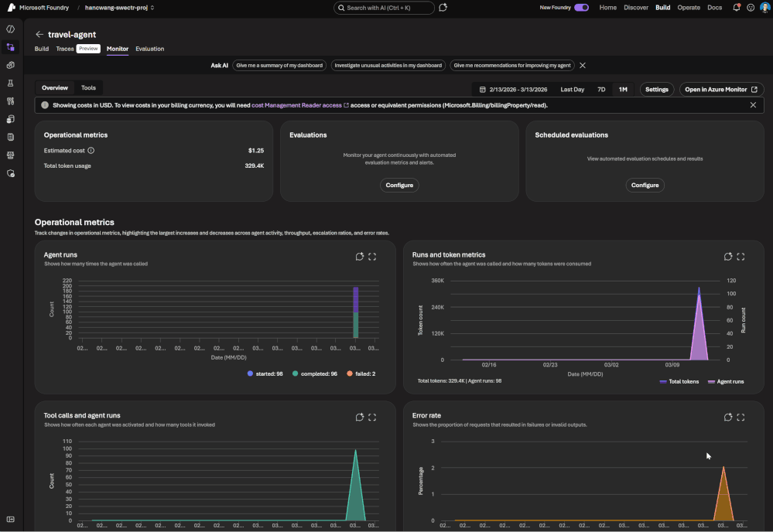Toggle the Total tokens legend series
This screenshot has width=773, height=532.
click(680, 381)
